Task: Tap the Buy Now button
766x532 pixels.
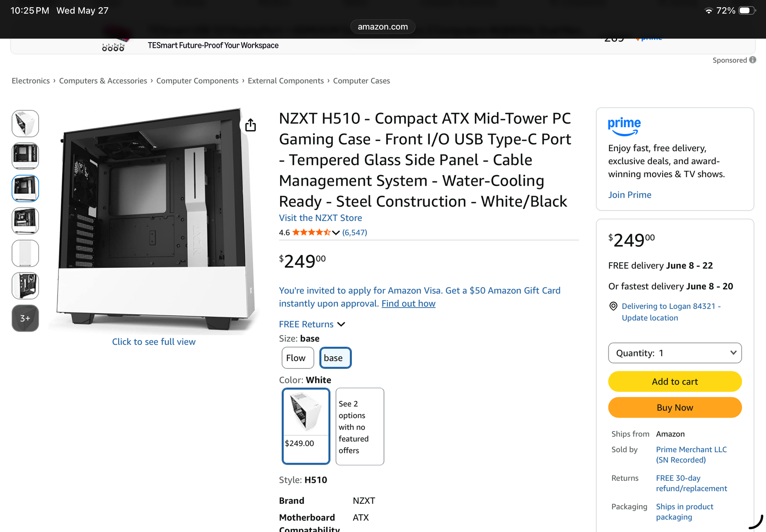Action: [x=675, y=408]
